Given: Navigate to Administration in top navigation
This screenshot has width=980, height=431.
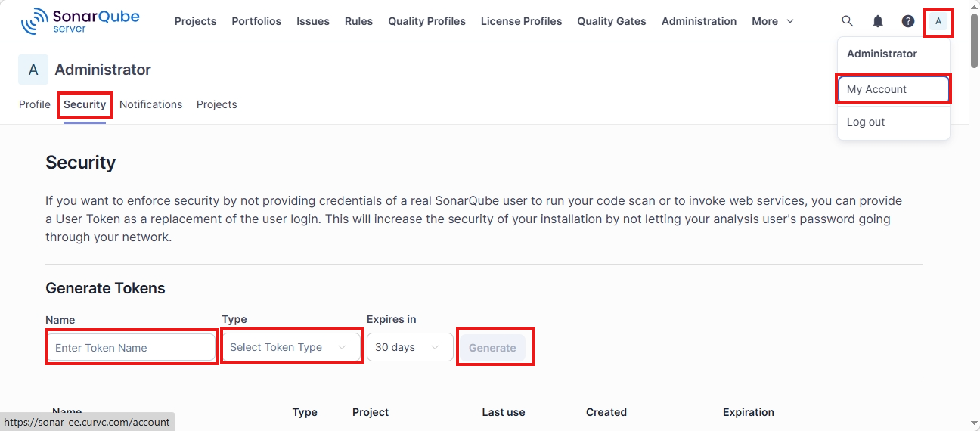Looking at the screenshot, I should click(x=699, y=21).
